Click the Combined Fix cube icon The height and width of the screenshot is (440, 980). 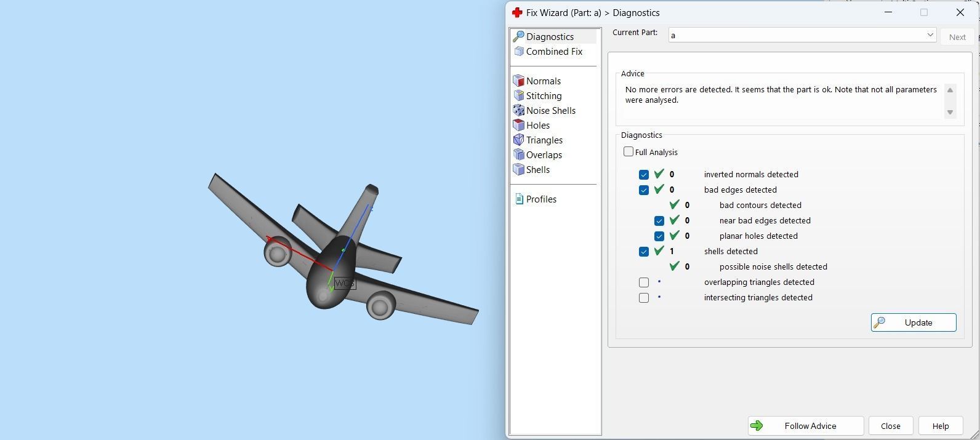pos(519,52)
